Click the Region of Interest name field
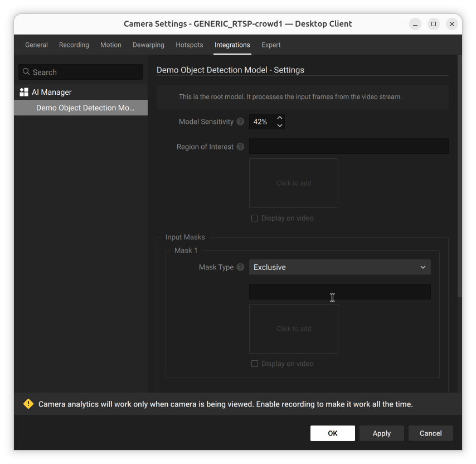Image resolution: width=476 pixels, height=464 pixels. pos(349,146)
